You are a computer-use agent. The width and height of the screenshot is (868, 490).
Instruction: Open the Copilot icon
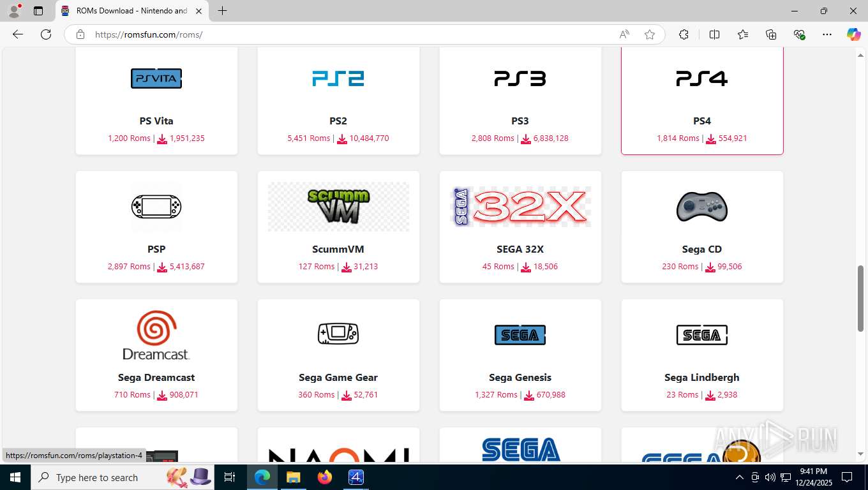[853, 34]
